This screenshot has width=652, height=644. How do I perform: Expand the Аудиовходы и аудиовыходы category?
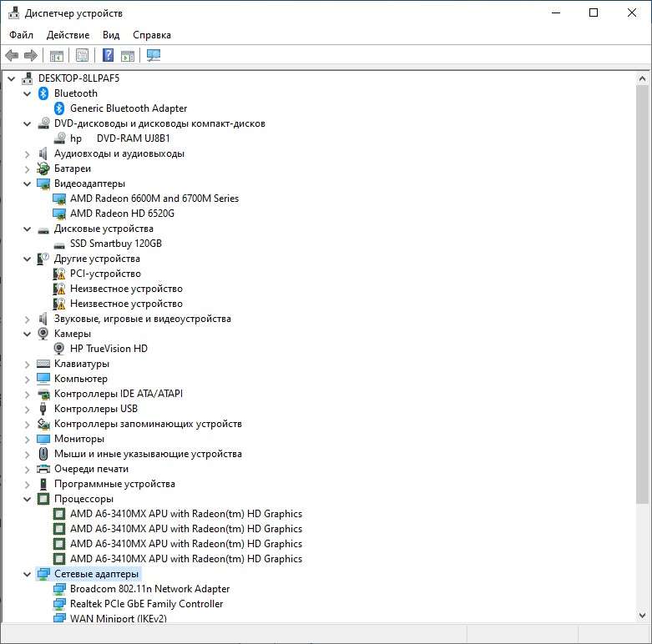pos(28,154)
